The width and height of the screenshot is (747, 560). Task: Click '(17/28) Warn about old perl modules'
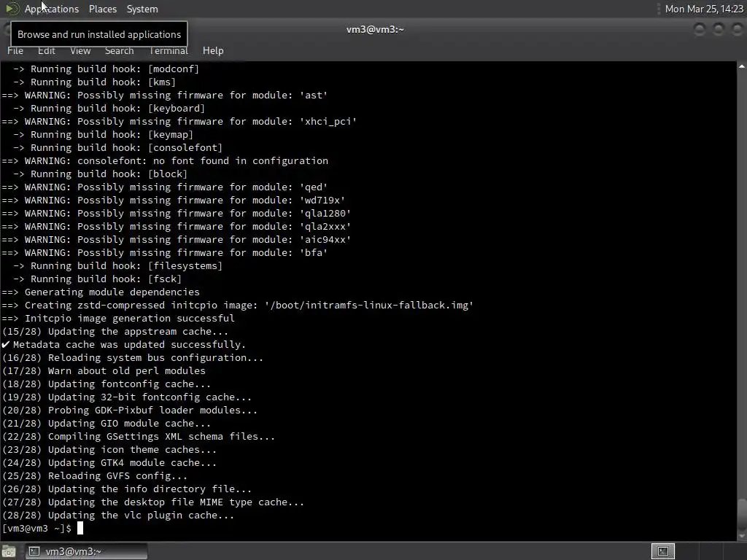pyautogui.click(x=104, y=371)
